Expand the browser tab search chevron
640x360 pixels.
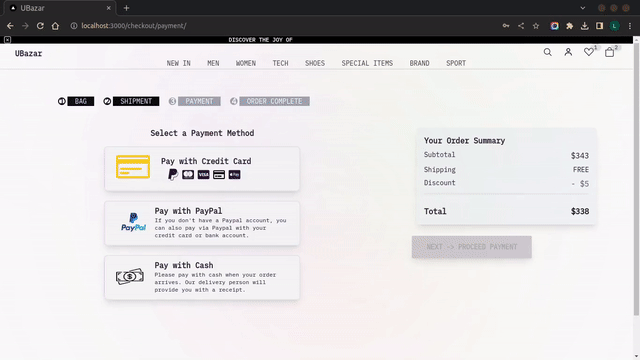click(x=582, y=8)
